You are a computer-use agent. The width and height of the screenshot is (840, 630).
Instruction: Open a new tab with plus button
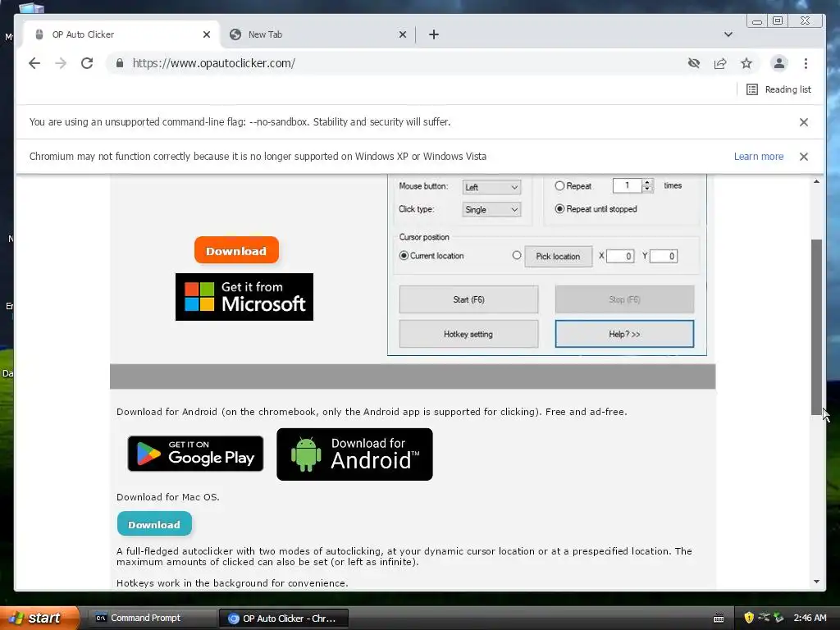click(434, 34)
